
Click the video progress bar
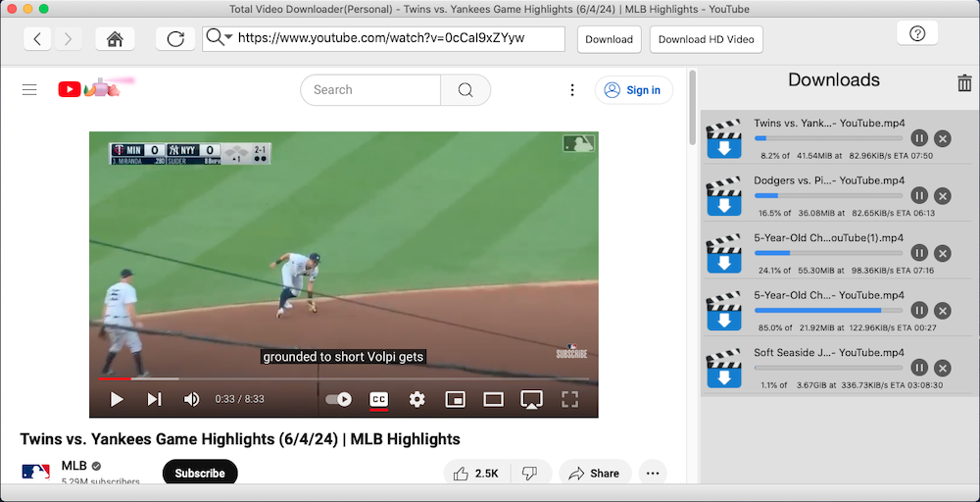(x=344, y=378)
